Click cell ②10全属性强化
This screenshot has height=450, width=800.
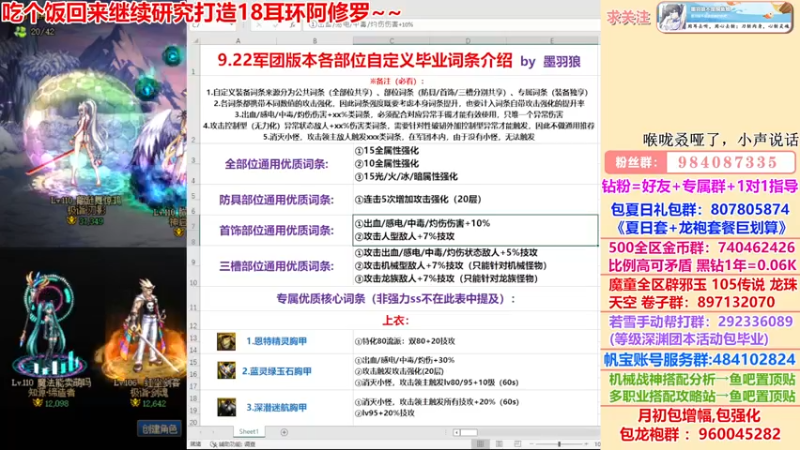coord(387,163)
